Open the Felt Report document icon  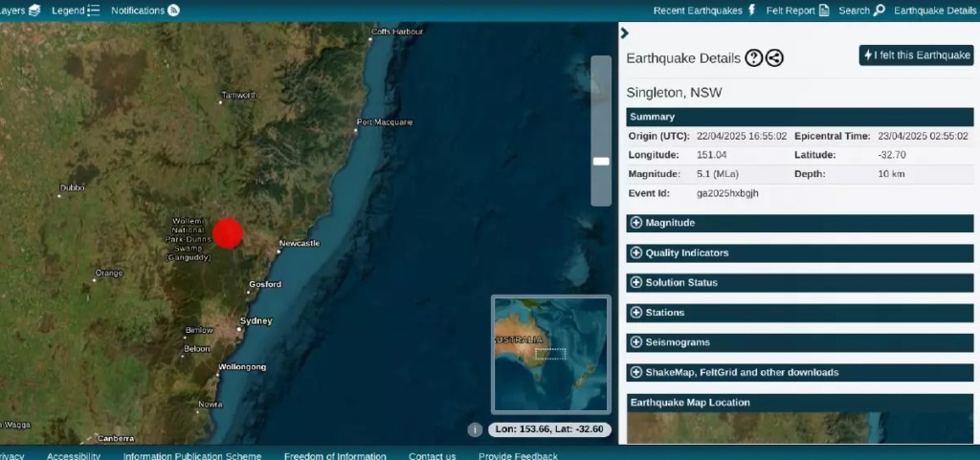824,11
